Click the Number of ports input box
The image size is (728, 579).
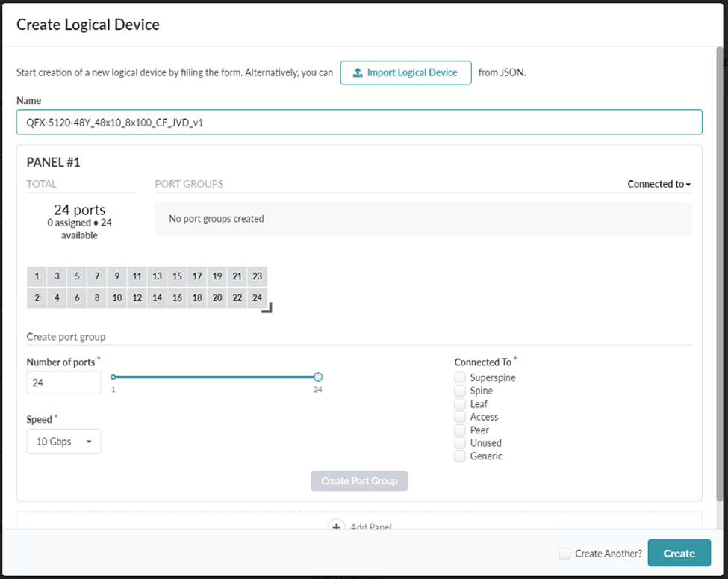[63, 383]
